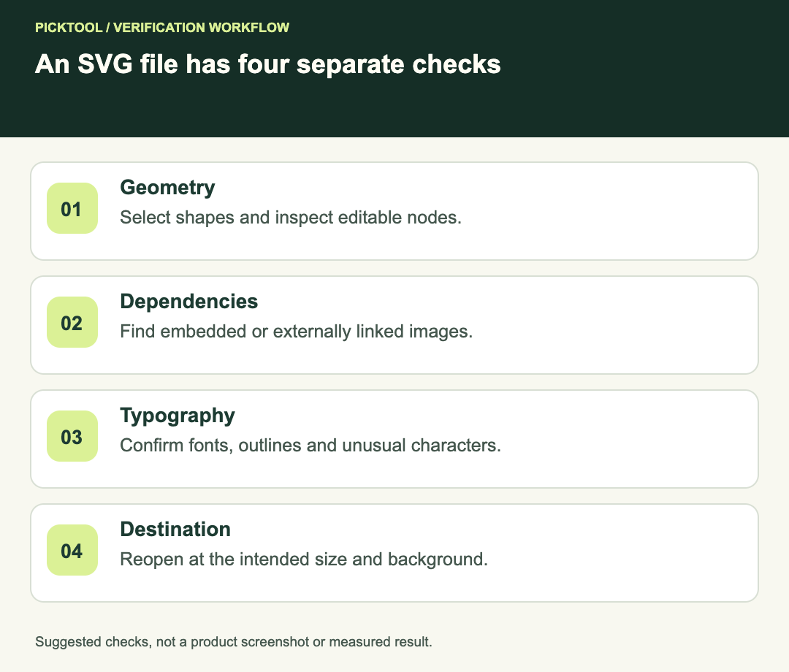This screenshot has width=789, height=672.
Task: Click 'Confirm fonts, outlines and unusual characters.'
Action: click(x=310, y=446)
